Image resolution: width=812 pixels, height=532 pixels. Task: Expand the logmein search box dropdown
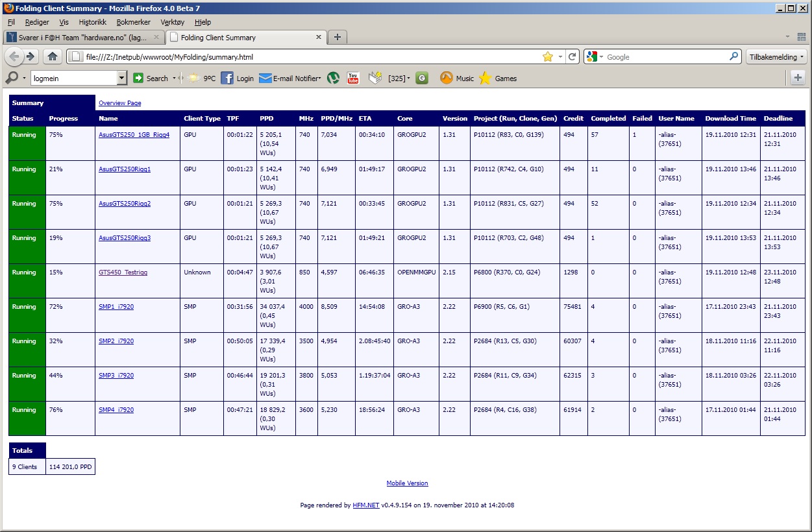pyautogui.click(x=122, y=78)
